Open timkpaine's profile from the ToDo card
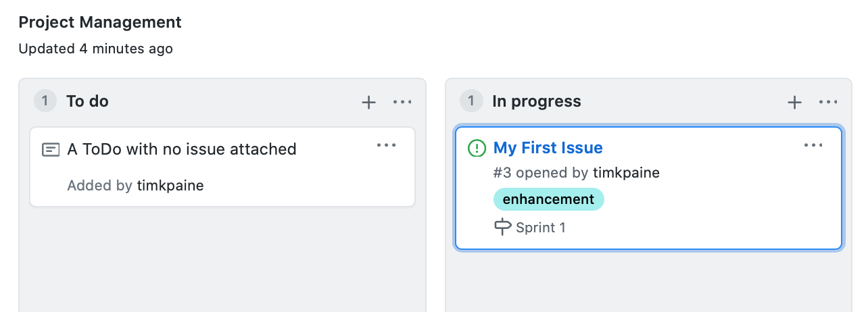Image resolution: width=868 pixels, height=312 pixels. (170, 186)
